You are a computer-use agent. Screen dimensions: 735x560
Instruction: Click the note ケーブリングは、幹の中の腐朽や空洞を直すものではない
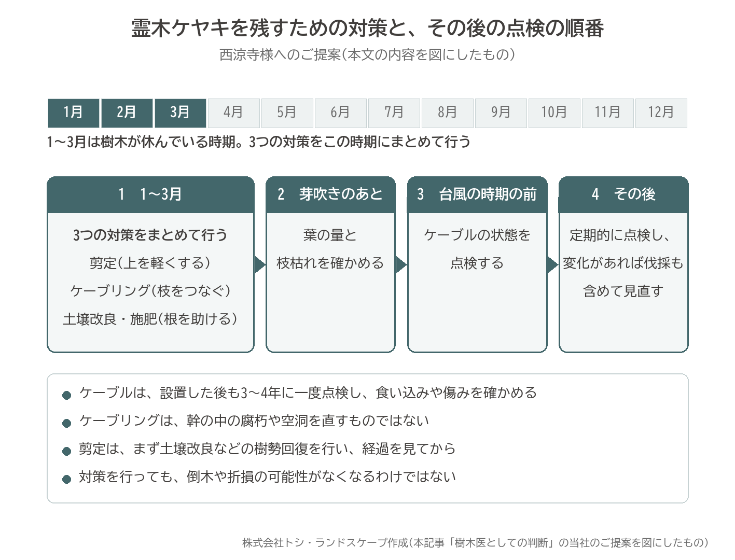(x=254, y=421)
